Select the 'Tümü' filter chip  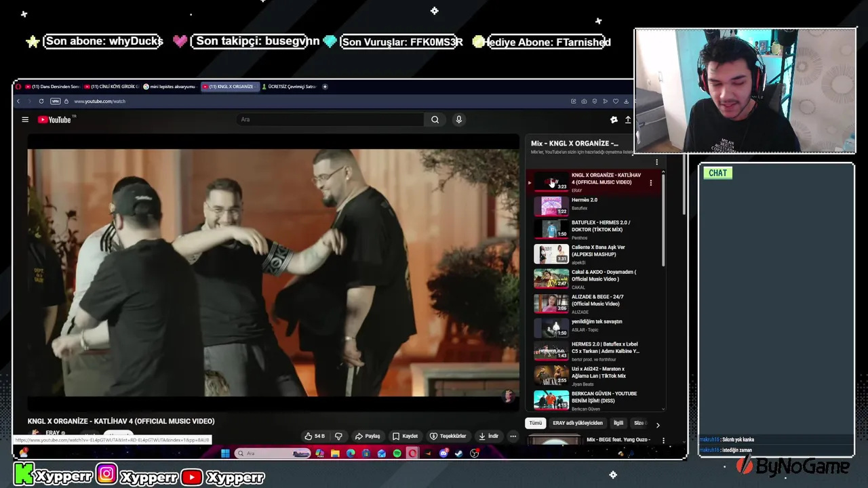pyautogui.click(x=536, y=423)
